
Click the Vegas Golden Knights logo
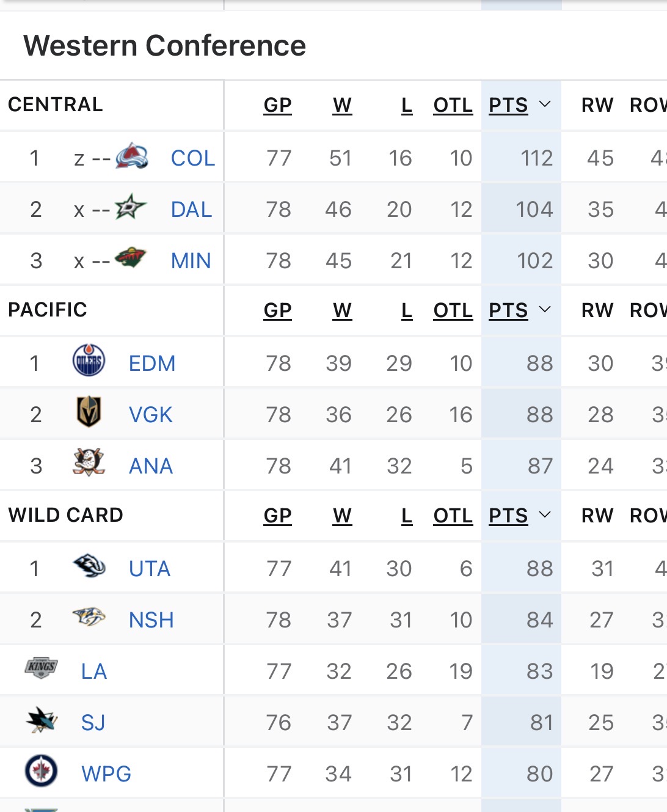[89, 412]
